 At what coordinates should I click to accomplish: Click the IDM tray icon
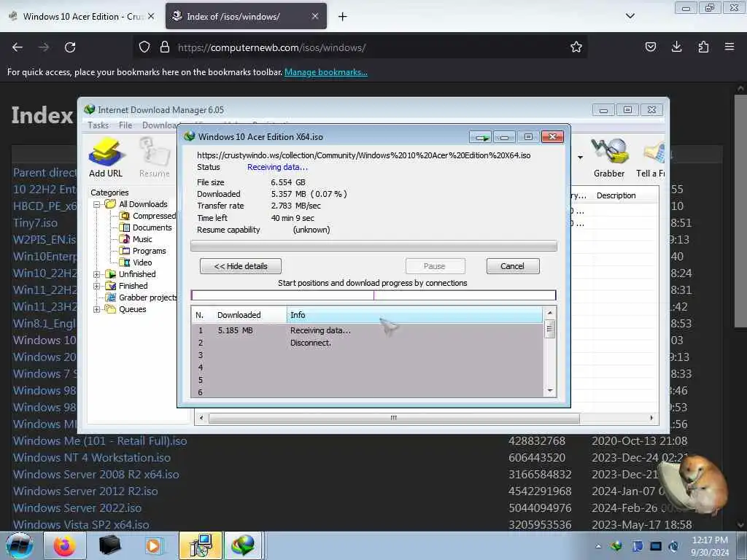[x=617, y=546]
